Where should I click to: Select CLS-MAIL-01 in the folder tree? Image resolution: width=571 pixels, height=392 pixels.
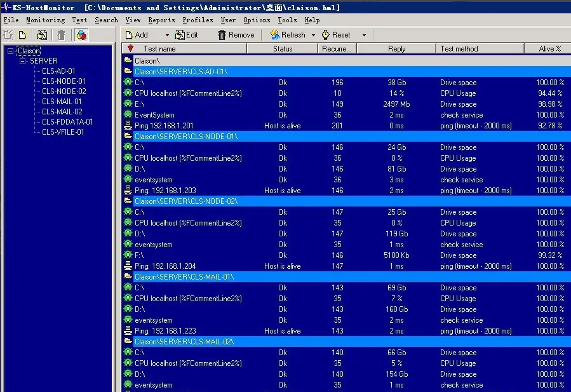point(62,102)
